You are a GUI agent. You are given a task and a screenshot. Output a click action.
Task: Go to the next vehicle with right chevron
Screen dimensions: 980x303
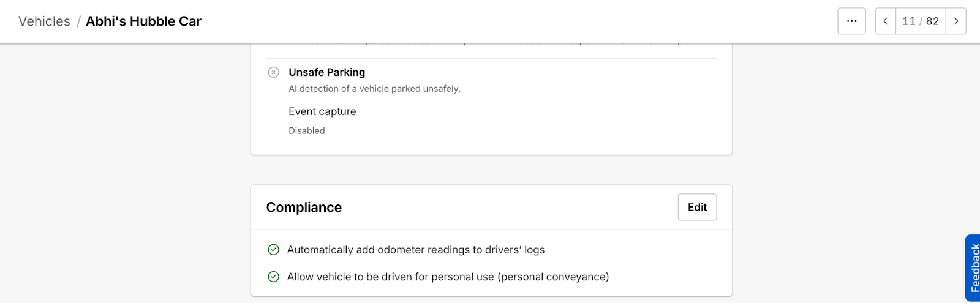click(x=956, y=21)
